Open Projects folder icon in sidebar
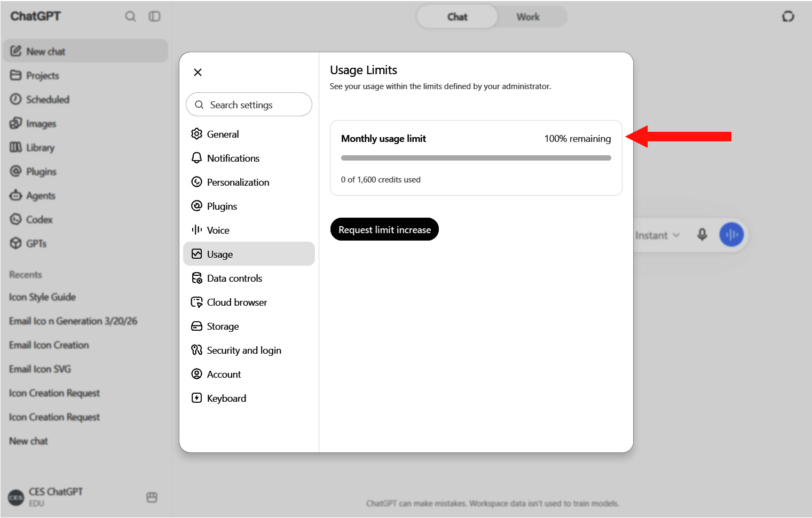The width and height of the screenshot is (812, 518). [15, 75]
